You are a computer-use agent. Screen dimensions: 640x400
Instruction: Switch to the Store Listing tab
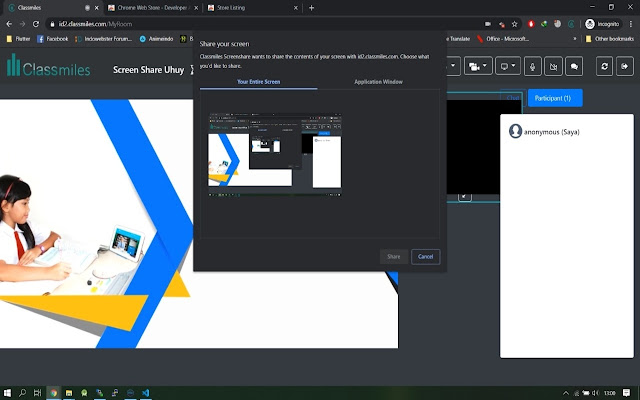pyautogui.click(x=253, y=8)
